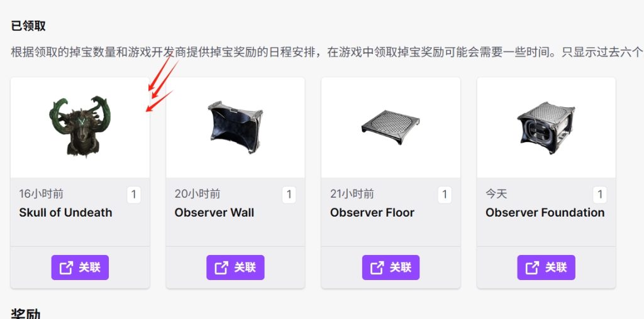
Task: Click the 今天 timestamp on Observer Foundation
Action: tap(496, 193)
